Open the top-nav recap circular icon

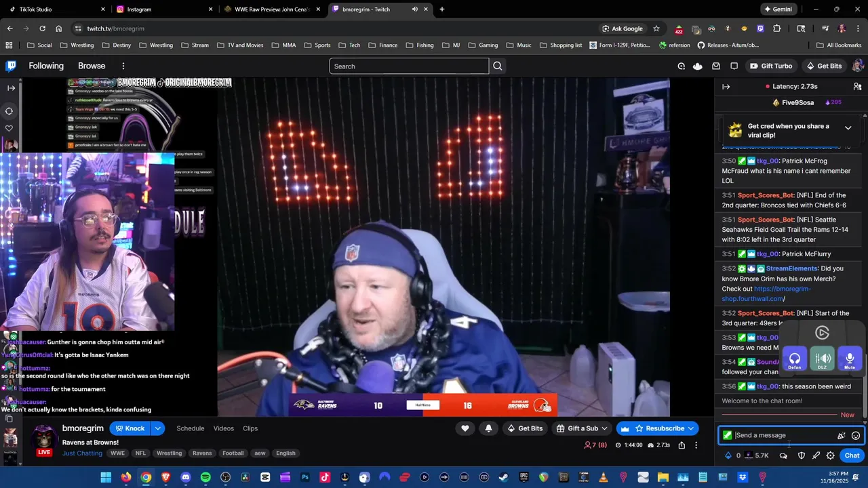[681, 66]
